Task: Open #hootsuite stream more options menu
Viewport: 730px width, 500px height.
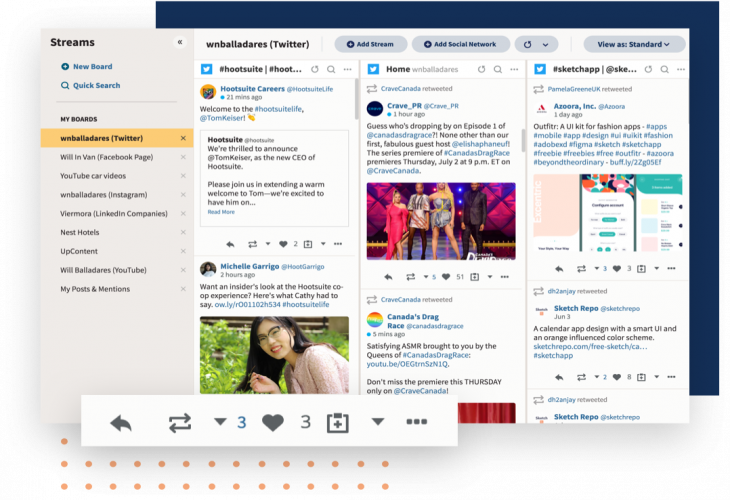Action: coord(347,69)
